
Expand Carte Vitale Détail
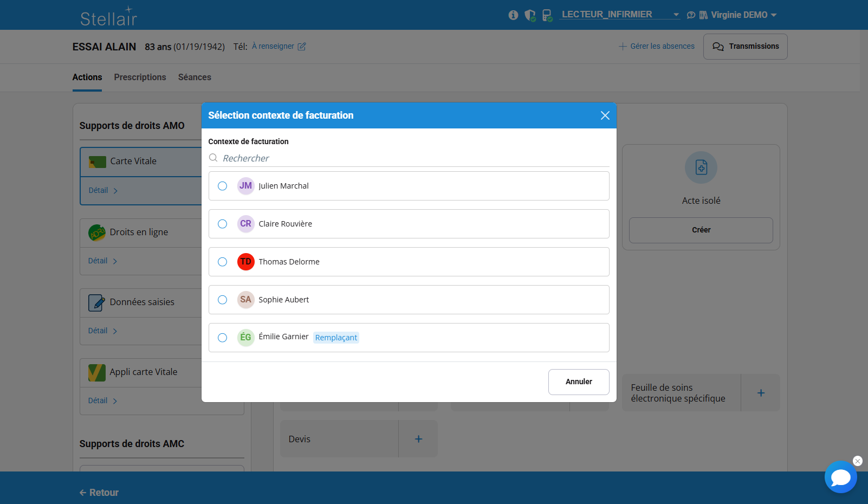[103, 191]
